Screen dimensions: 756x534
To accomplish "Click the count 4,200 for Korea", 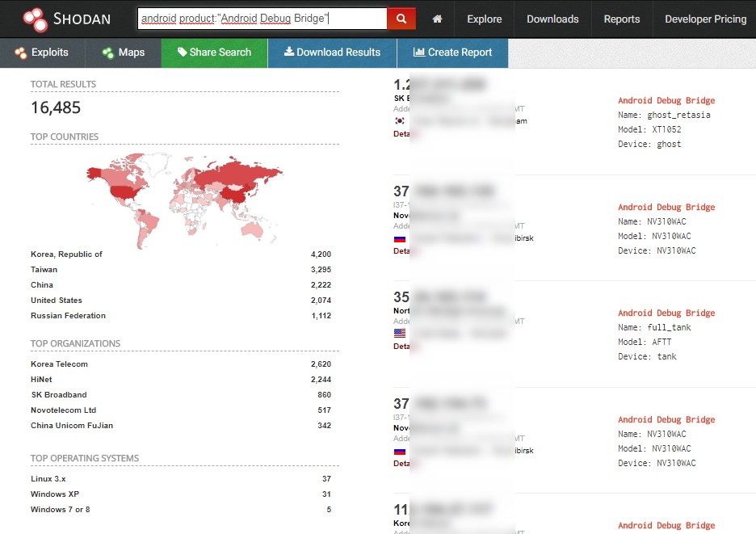I will click(x=321, y=254).
